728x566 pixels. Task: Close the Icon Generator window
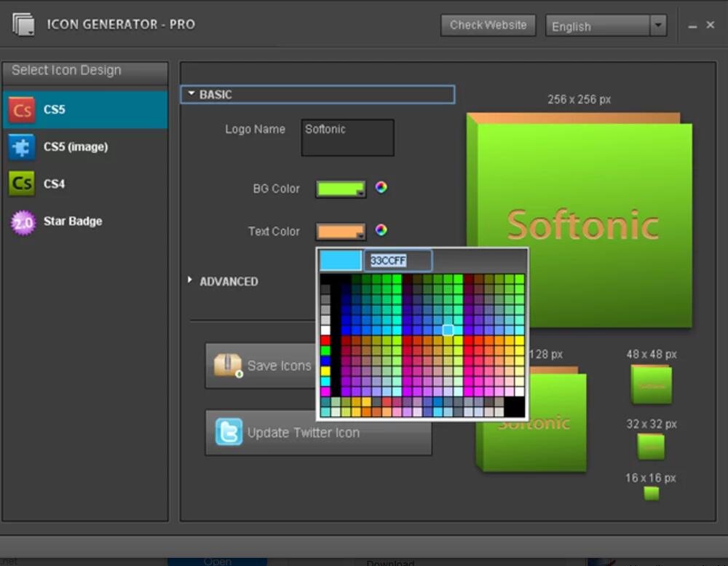(711, 25)
